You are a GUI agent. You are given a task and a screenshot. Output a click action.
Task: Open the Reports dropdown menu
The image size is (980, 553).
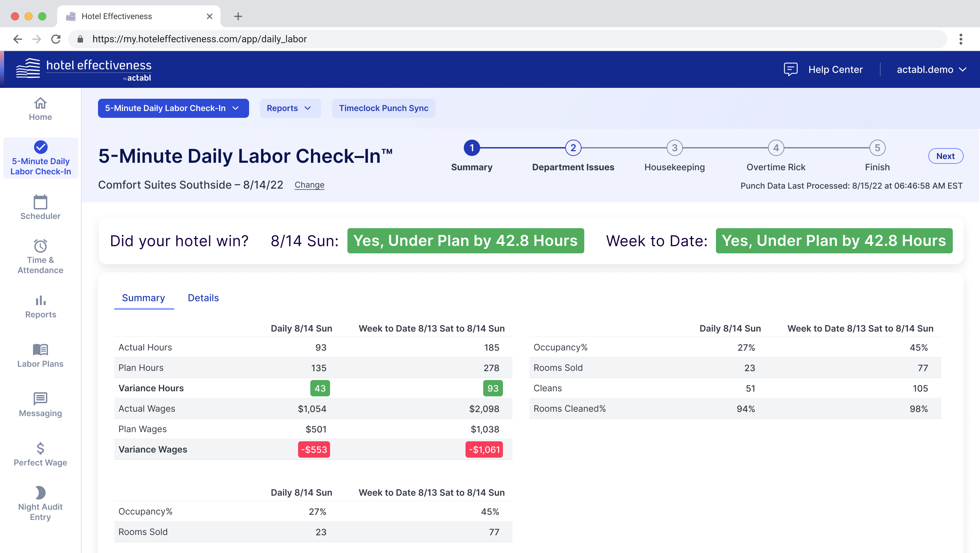[290, 108]
